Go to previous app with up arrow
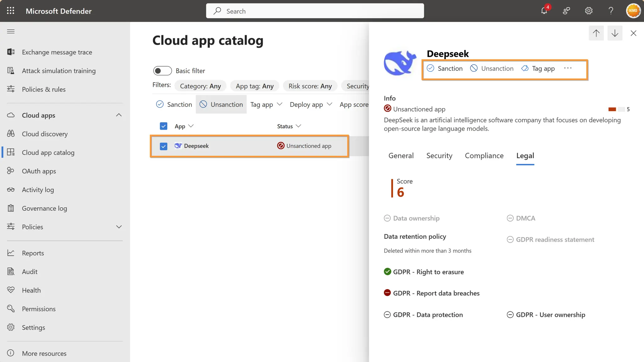 click(x=596, y=33)
